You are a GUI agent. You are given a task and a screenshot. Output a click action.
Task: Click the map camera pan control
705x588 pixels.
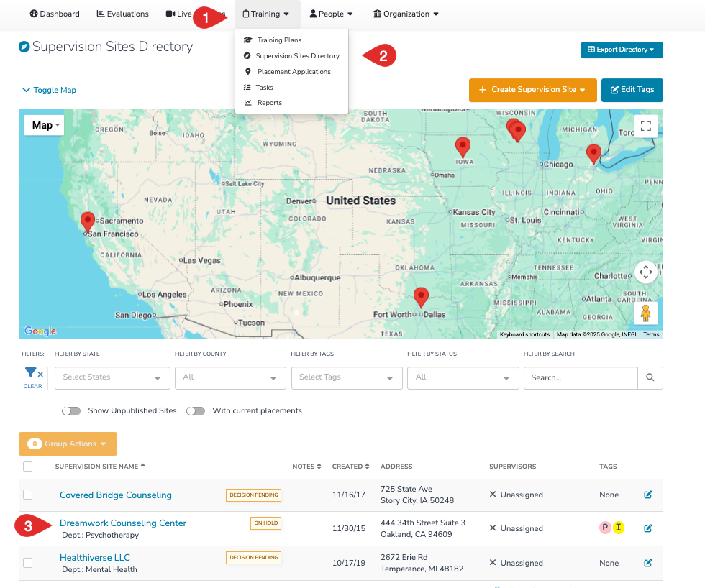[646, 272]
